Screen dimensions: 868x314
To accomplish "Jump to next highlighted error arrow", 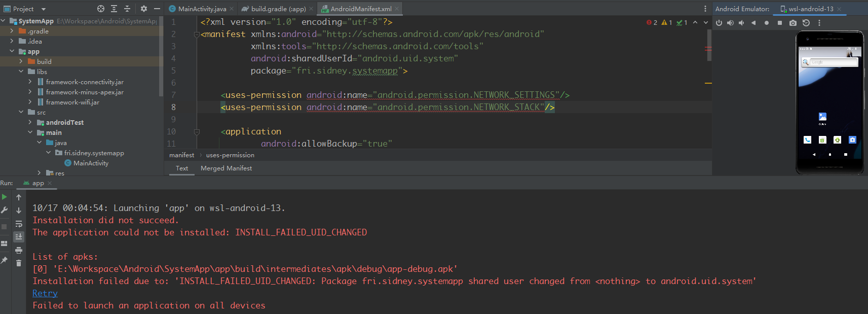I will [706, 23].
